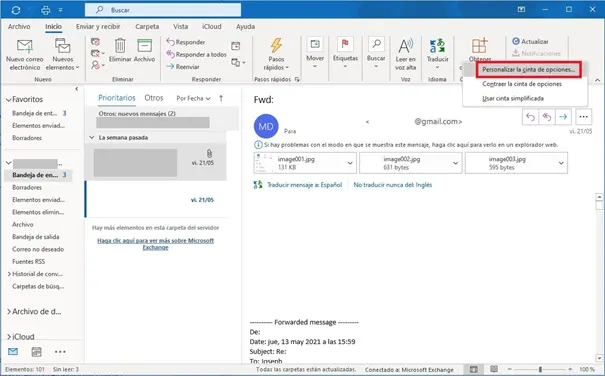Toggle sort order arrow

click(221, 98)
